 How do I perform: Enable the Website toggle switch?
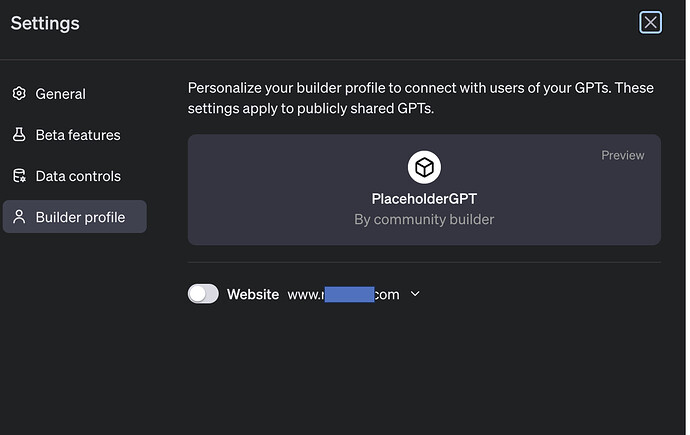tap(203, 294)
